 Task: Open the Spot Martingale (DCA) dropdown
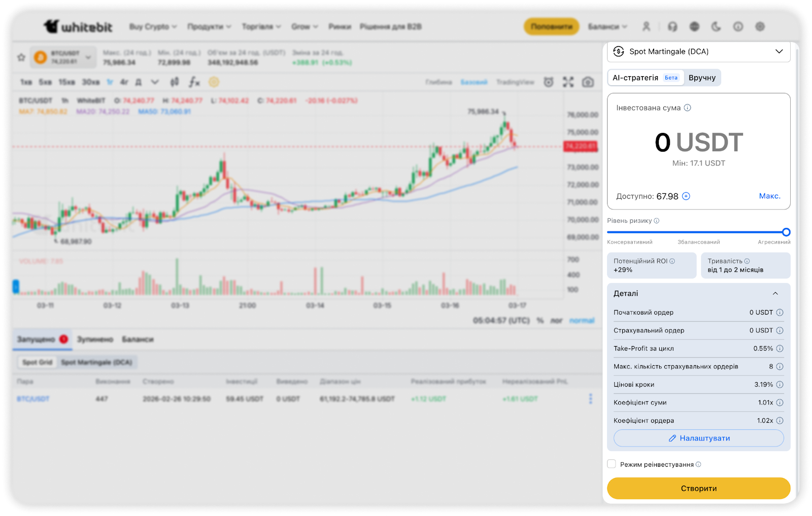(698, 52)
